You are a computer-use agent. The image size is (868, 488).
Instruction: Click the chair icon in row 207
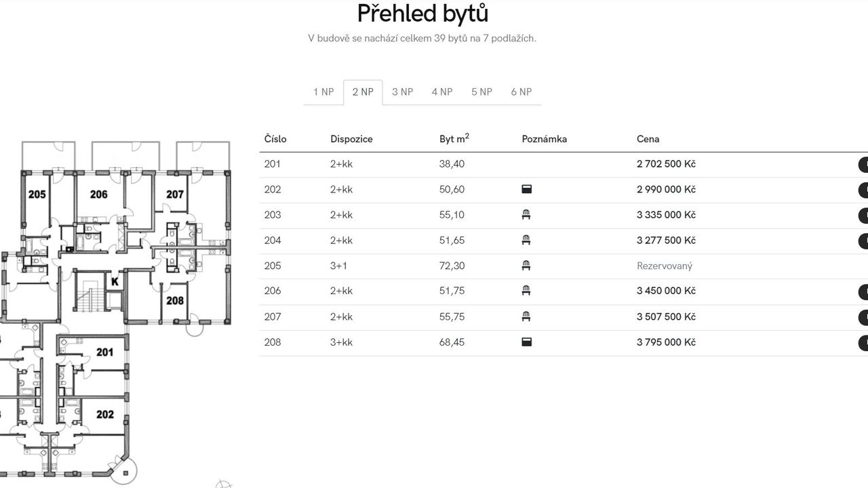[526, 317]
